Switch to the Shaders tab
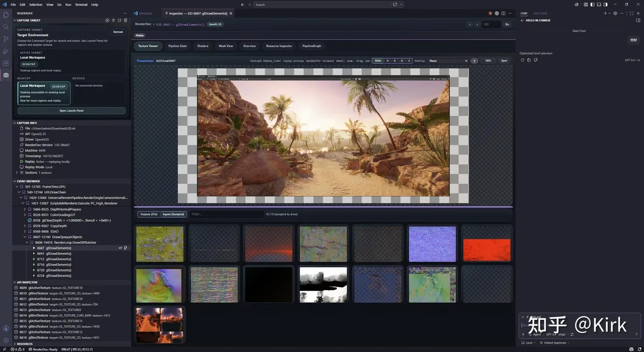The image size is (644, 352). click(203, 46)
